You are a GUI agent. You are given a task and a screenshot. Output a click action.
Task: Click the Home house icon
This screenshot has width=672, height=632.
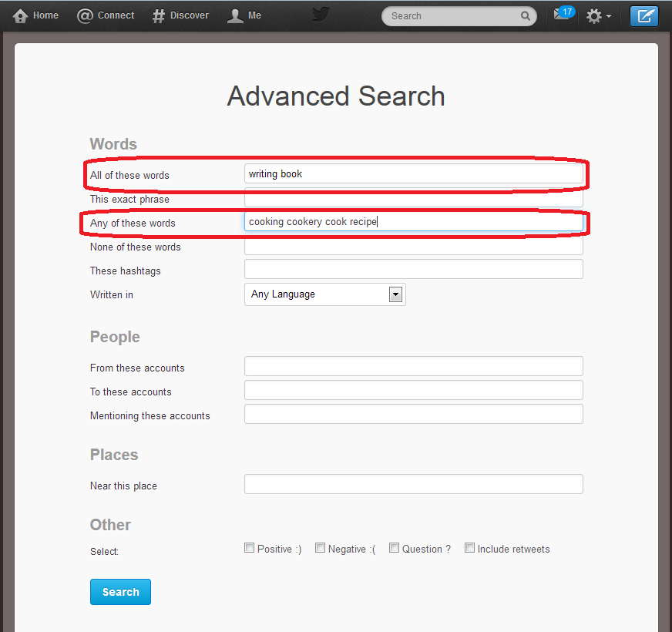pyautogui.click(x=21, y=16)
